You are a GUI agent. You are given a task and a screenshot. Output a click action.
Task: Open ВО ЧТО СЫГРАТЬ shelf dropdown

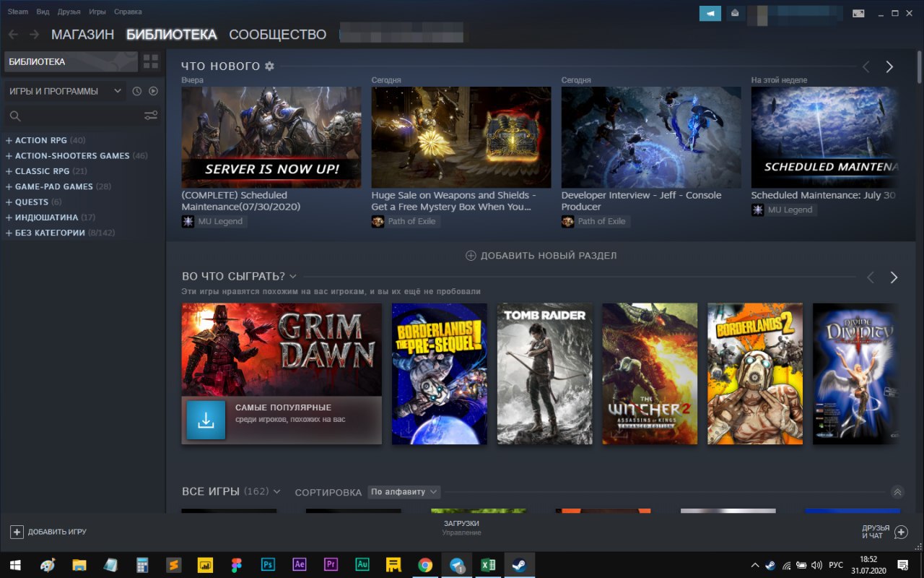tap(292, 277)
